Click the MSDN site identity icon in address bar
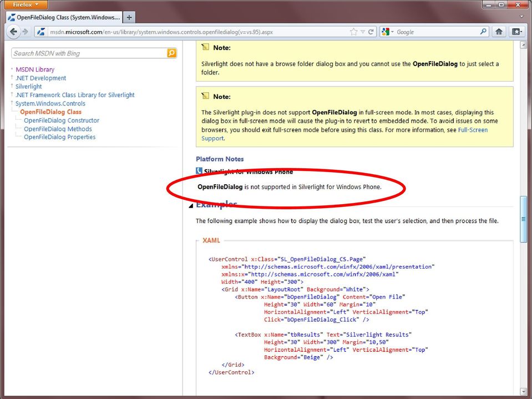532x399 pixels. (41, 32)
